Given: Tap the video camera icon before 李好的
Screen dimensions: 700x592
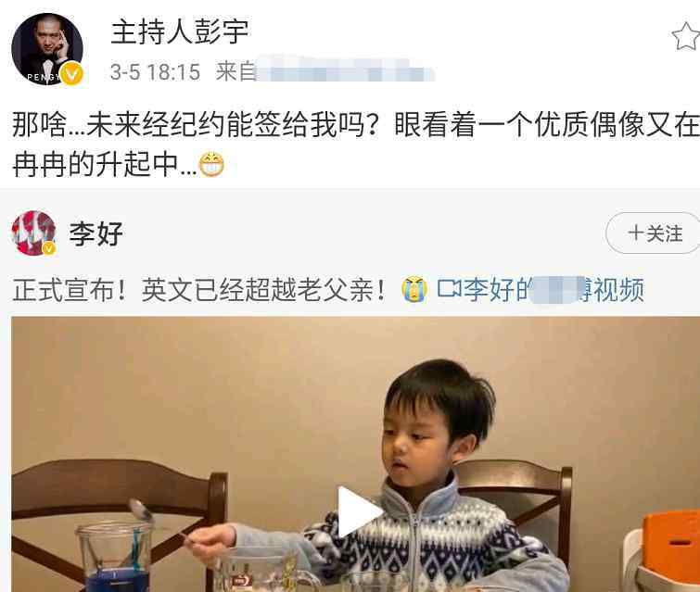Looking at the screenshot, I should (x=449, y=289).
